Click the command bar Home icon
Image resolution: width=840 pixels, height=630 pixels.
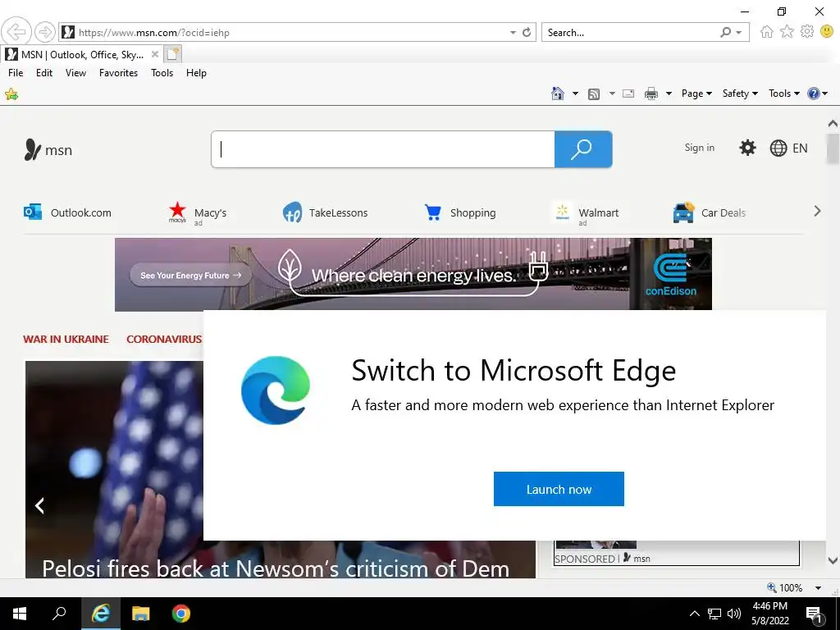pyautogui.click(x=558, y=94)
